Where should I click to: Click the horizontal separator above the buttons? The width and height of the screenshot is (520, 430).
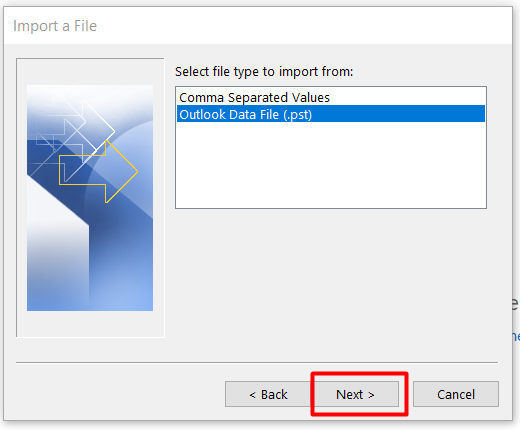pos(257,362)
